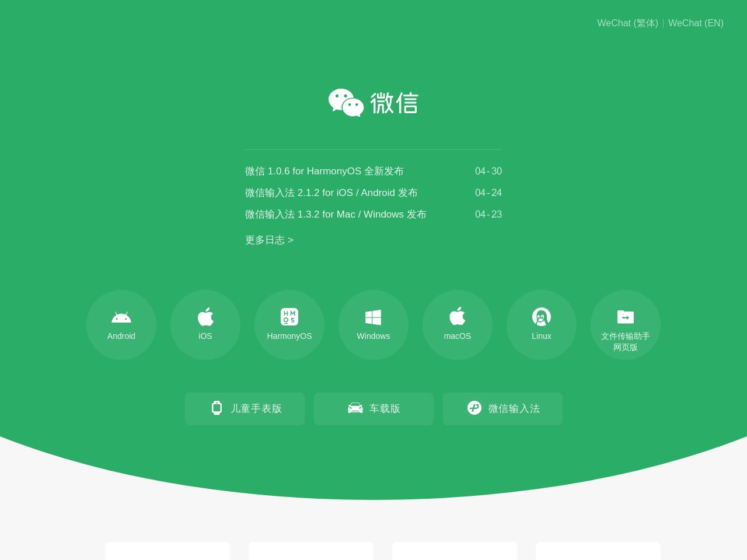747x560 pixels.
Task: Select the iOS Apple icon
Action: (205, 317)
